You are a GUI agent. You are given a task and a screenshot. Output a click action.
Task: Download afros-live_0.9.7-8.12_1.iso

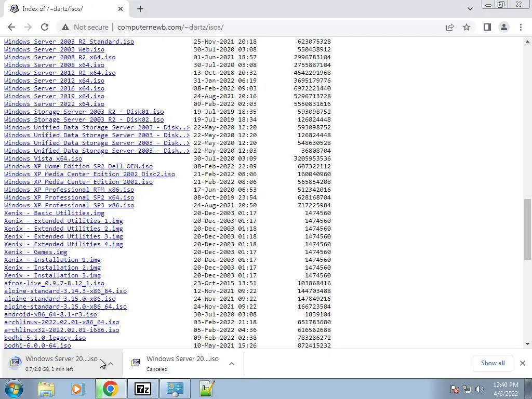[54, 283]
